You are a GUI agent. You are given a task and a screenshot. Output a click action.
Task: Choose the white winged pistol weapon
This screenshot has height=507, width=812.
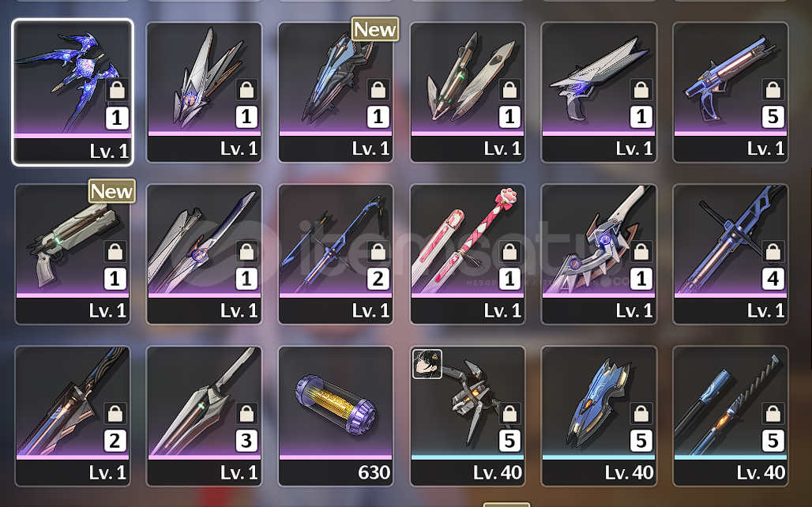[x=599, y=92]
